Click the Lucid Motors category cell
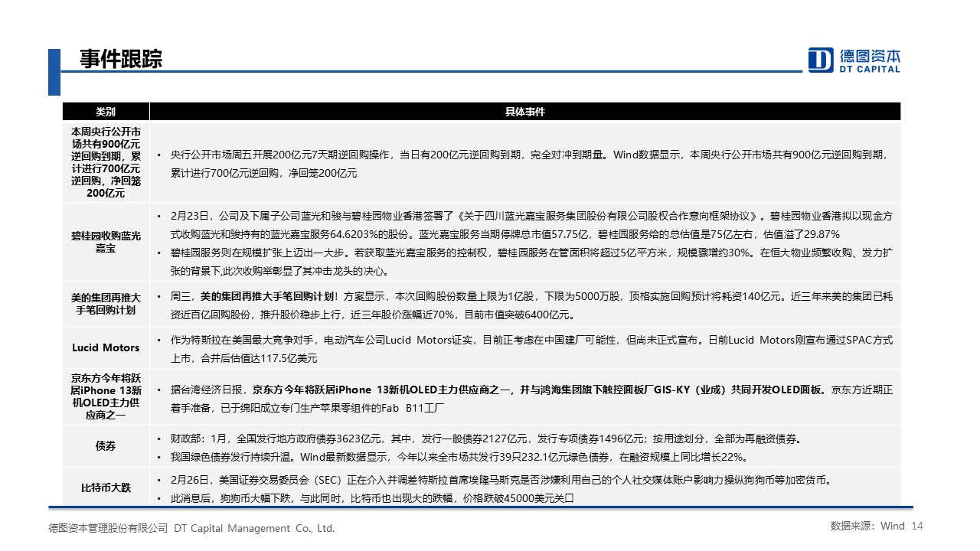 pyautogui.click(x=106, y=347)
